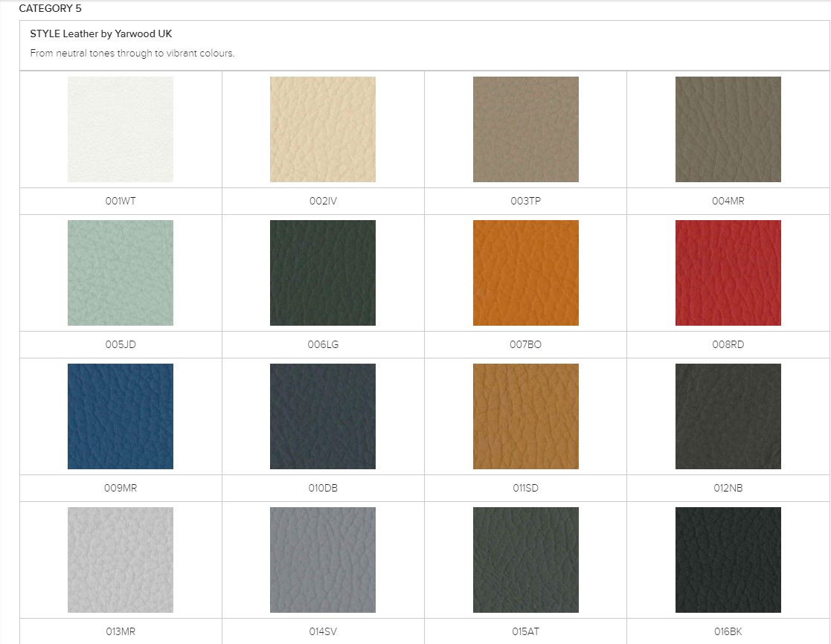
Task: Select the white 001WT leather swatch
Action: click(x=121, y=129)
